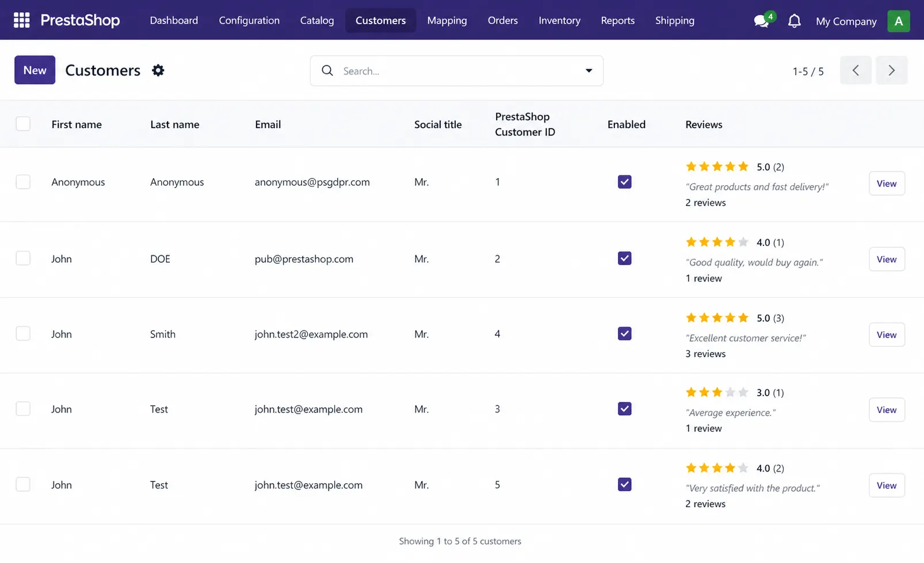The width and height of the screenshot is (924, 563).
Task: Click "Very satisfied with the product." text
Action: tap(753, 488)
